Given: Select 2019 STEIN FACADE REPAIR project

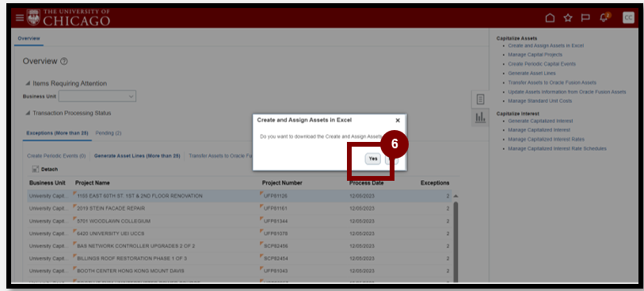Looking at the screenshot, I should click(111, 209).
